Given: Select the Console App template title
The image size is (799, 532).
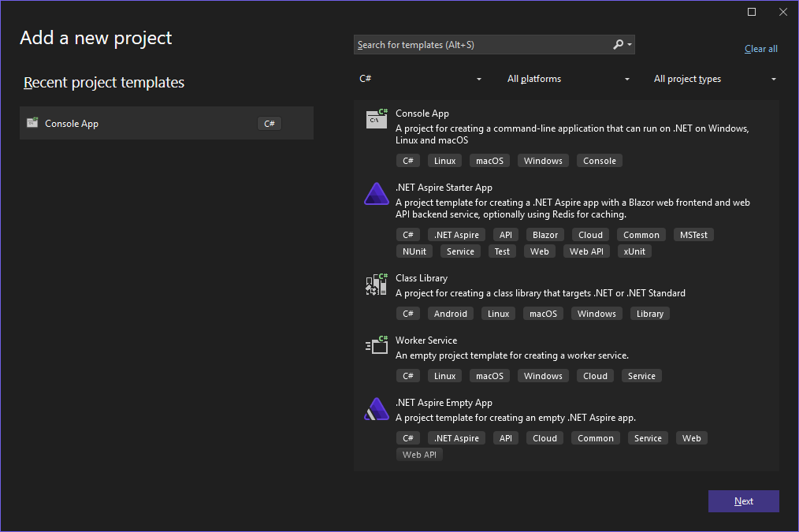Looking at the screenshot, I should (x=422, y=113).
